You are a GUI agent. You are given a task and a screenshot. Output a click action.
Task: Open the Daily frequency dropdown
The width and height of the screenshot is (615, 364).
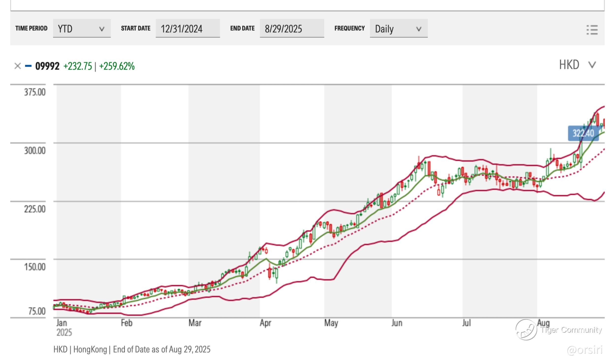pos(398,29)
